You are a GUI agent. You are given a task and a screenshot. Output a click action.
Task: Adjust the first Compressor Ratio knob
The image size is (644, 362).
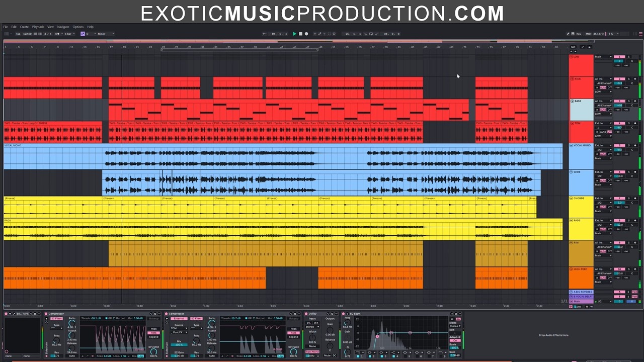pyautogui.click(x=71, y=323)
